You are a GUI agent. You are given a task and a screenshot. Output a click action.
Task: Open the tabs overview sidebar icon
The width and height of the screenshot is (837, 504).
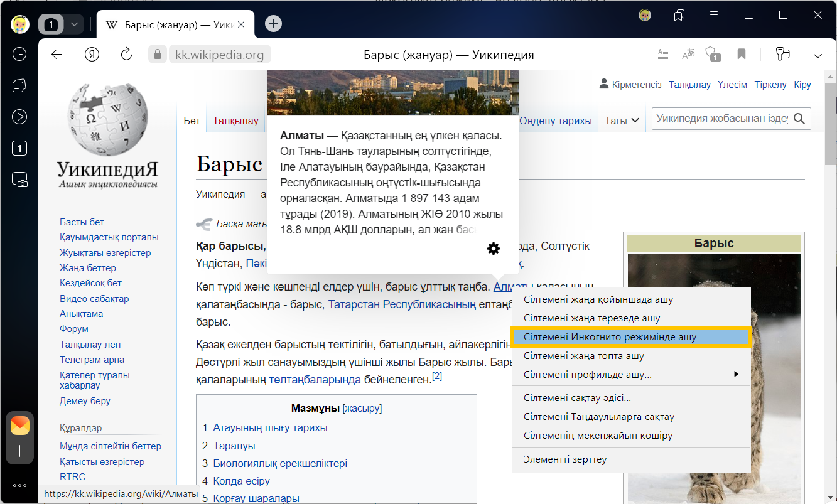19,85
